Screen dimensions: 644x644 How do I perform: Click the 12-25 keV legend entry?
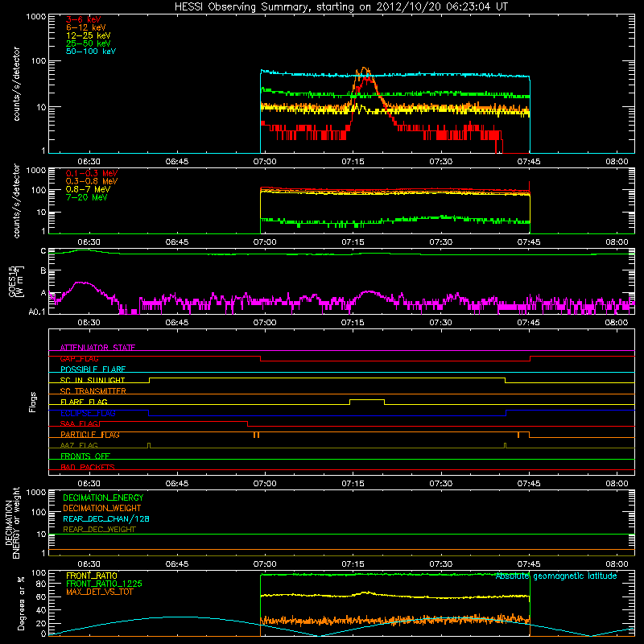(x=89, y=35)
